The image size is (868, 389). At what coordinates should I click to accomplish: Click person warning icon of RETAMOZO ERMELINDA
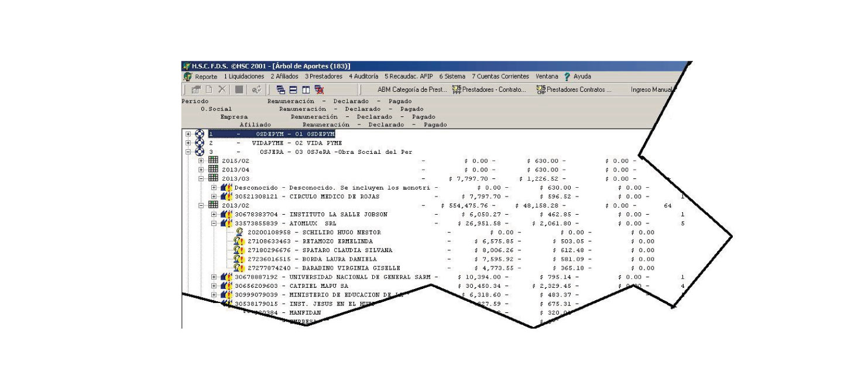(239, 241)
